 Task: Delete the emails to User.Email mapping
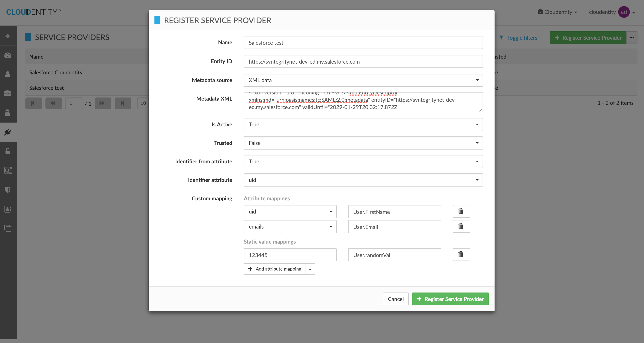tap(461, 226)
